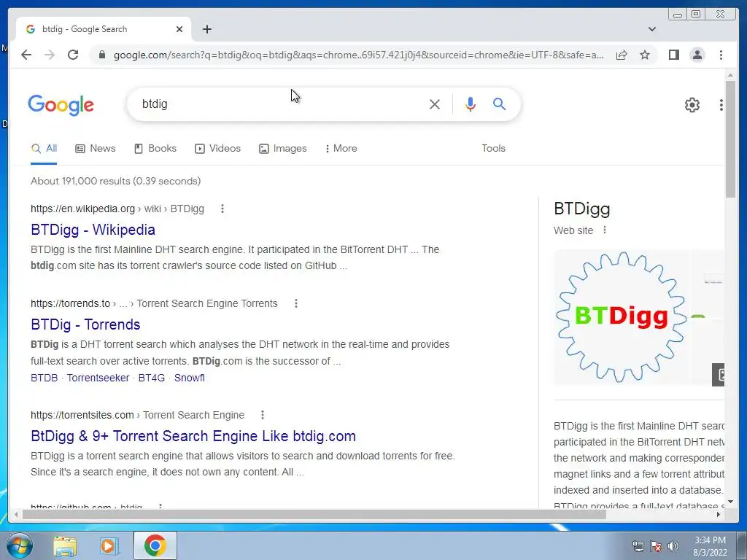
Task: Follow the Torrentseeker sitelink
Action: pos(98,378)
